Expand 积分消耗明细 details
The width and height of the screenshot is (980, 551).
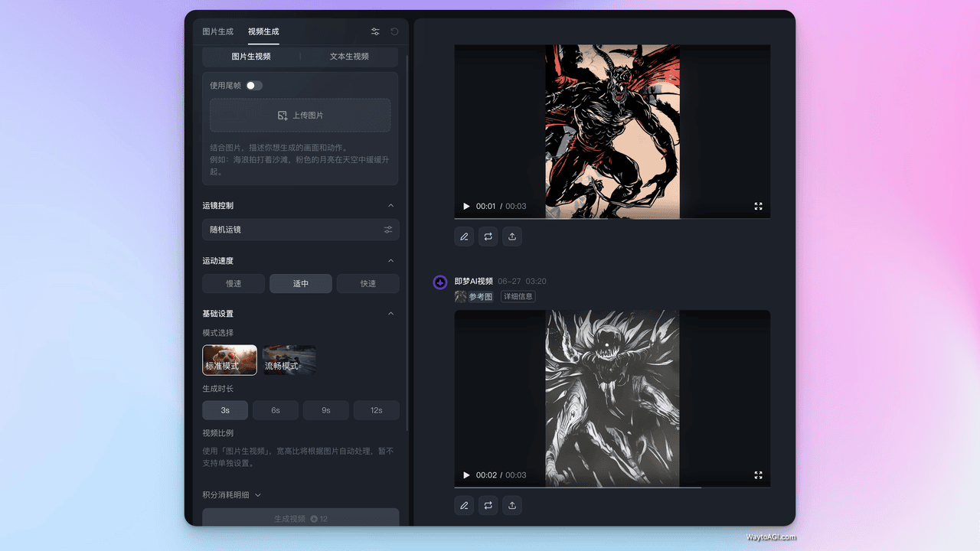point(232,495)
